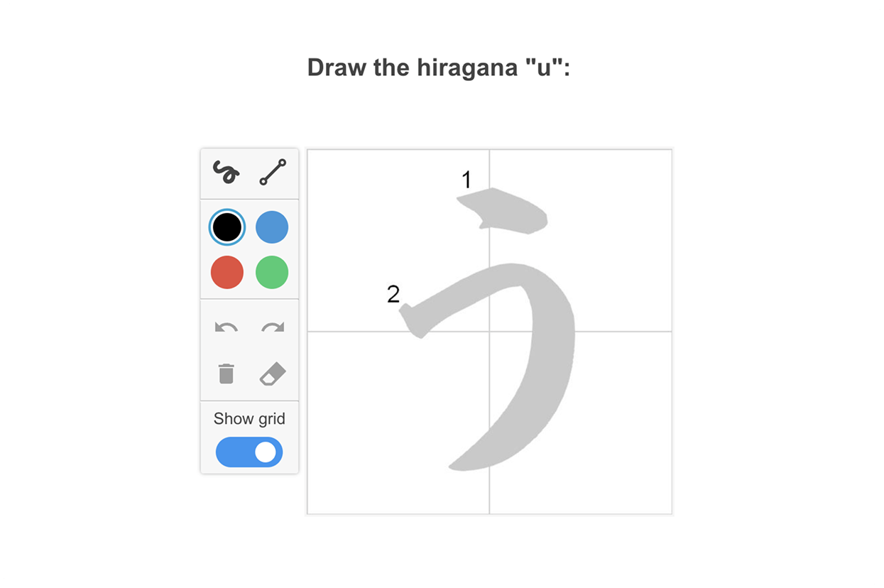Choose the red pen color
This screenshot has height=588, width=884.
(x=227, y=273)
